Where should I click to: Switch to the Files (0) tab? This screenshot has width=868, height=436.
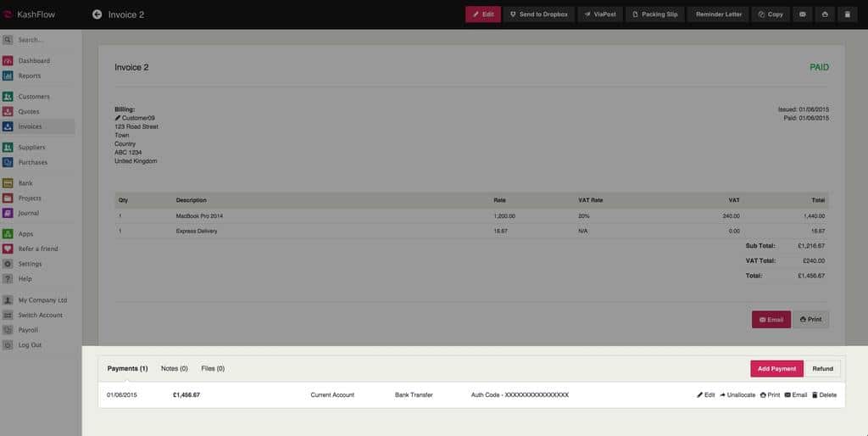pos(213,369)
